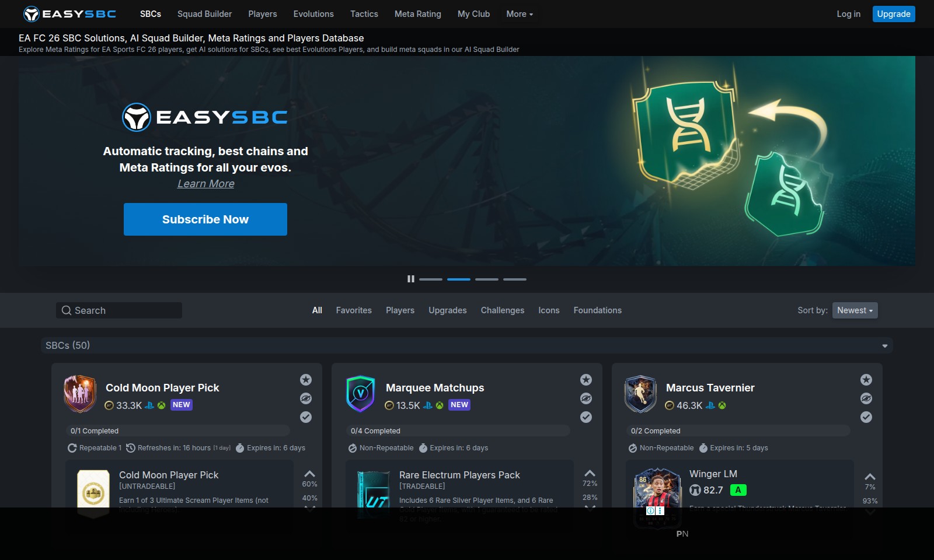Click the coin icon beside 33.3K price

click(109, 405)
